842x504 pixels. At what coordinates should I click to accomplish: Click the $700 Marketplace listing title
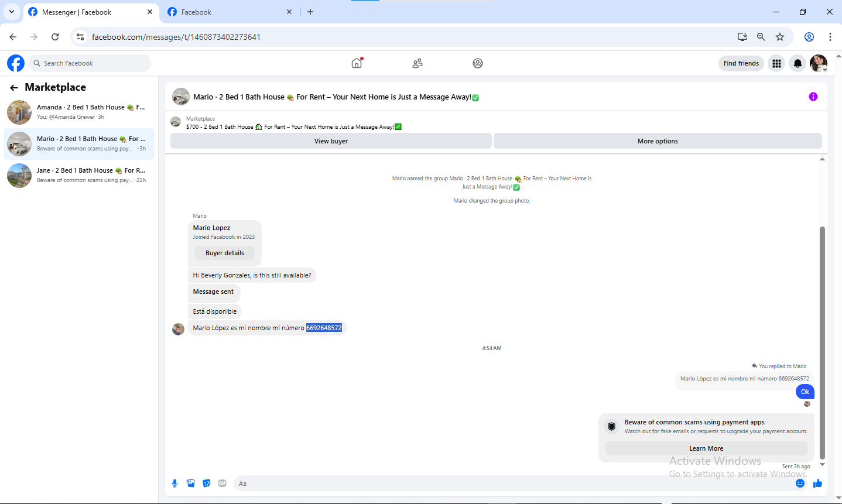click(x=294, y=127)
